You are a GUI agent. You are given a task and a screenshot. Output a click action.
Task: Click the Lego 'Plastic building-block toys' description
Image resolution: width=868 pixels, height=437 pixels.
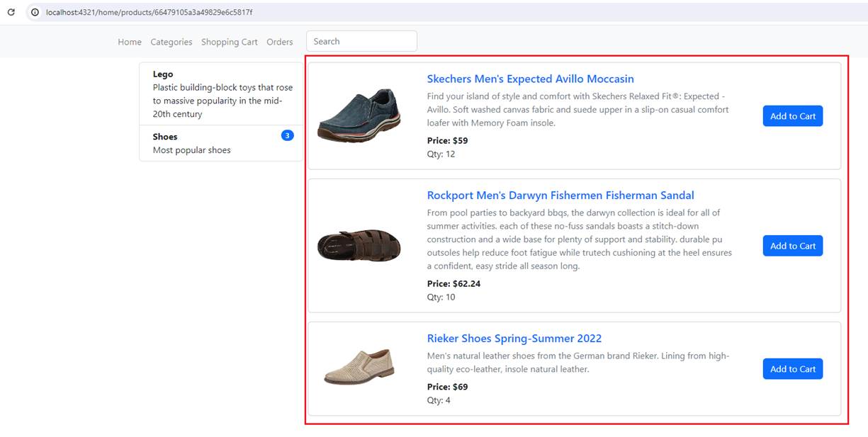[x=223, y=101]
